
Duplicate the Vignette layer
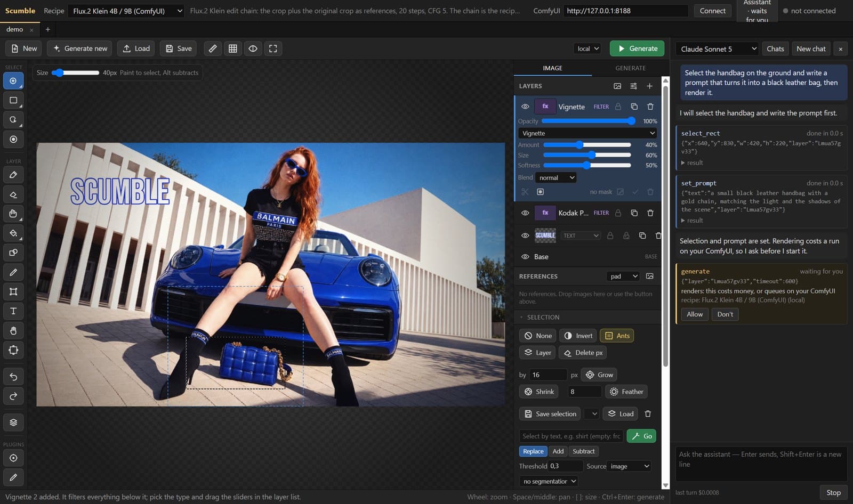pyautogui.click(x=634, y=107)
